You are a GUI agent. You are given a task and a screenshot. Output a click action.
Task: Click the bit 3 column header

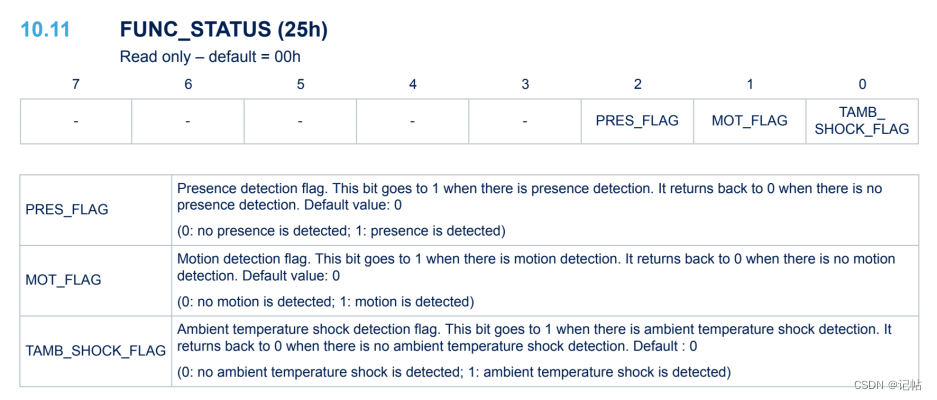click(x=525, y=85)
